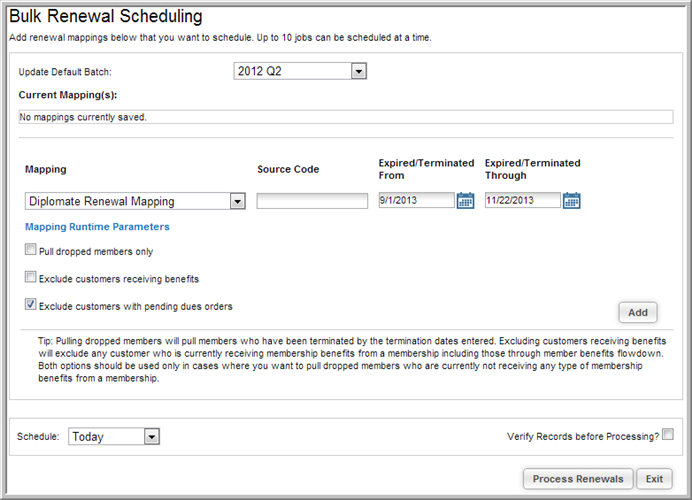
Task: Select the Expired/Terminated Through date field
Action: point(523,200)
